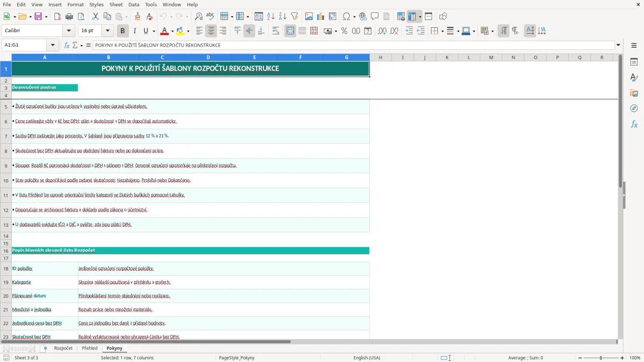
Task: Toggle Underline formatting
Action: [x=145, y=31]
